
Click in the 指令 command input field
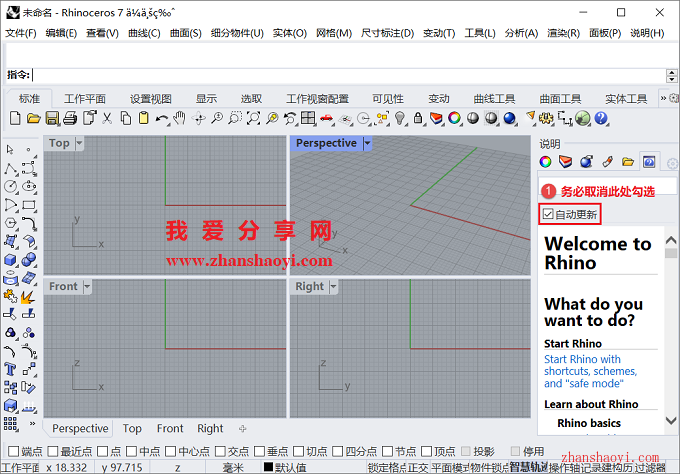(348, 75)
